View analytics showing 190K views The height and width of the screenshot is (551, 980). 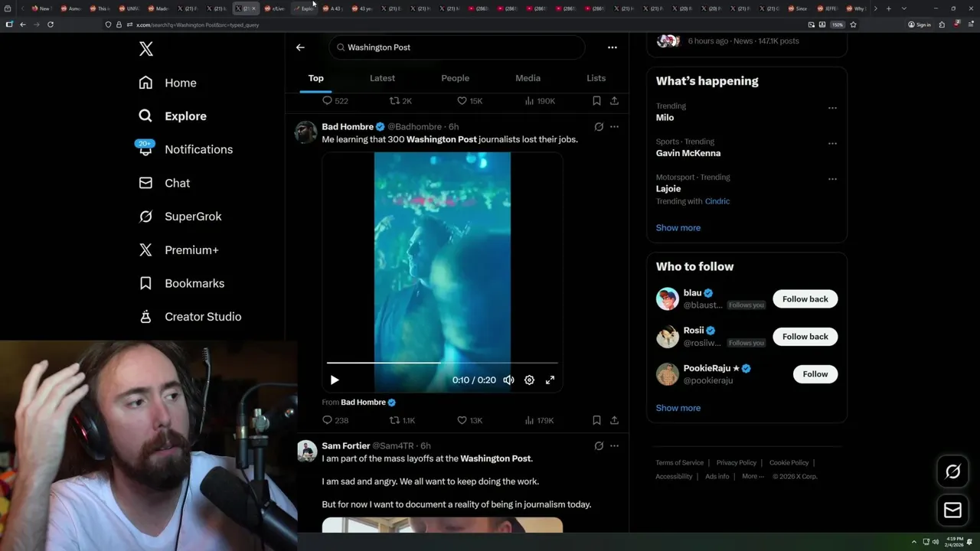540,101
